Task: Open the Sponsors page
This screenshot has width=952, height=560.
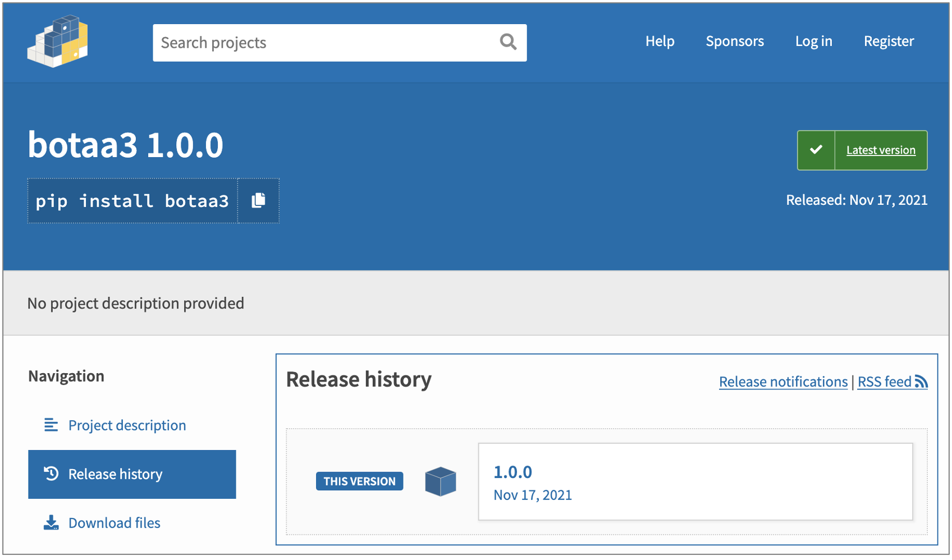Action: (734, 42)
